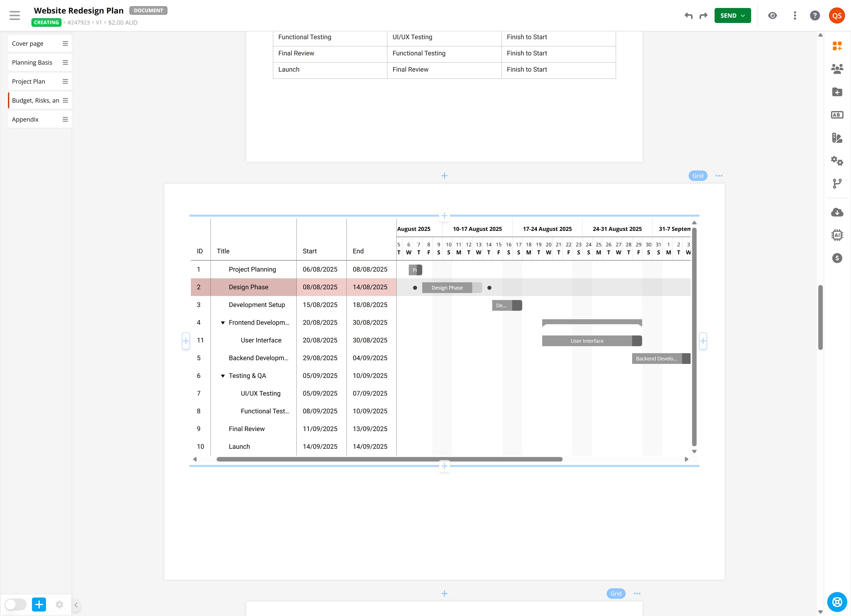Click the undo arrow icon
This screenshot has width=851, height=616.
[688, 15]
